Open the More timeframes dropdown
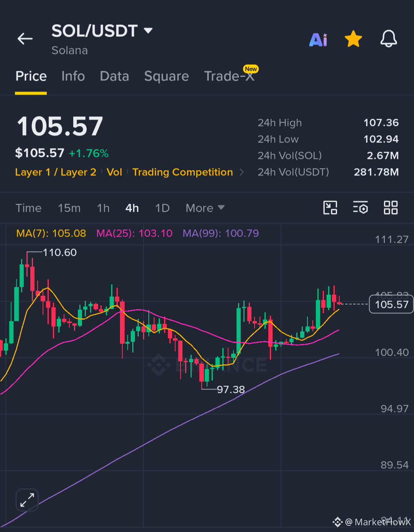The width and height of the screenshot is (414, 532). point(205,208)
